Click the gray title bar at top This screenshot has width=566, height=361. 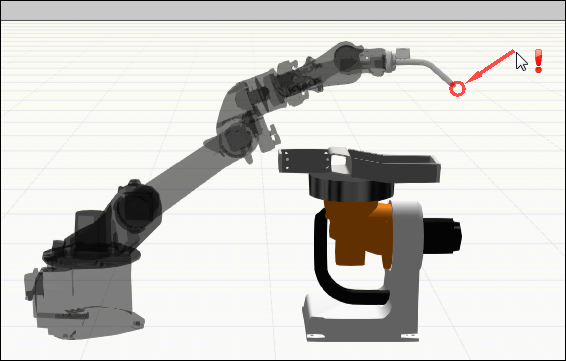(283, 10)
